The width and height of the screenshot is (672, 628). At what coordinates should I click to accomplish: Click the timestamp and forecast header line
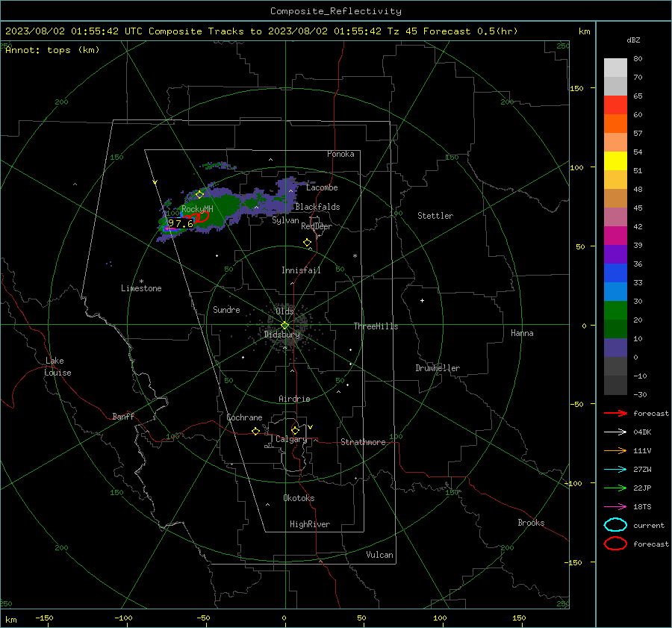pyautogui.click(x=261, y=31)
